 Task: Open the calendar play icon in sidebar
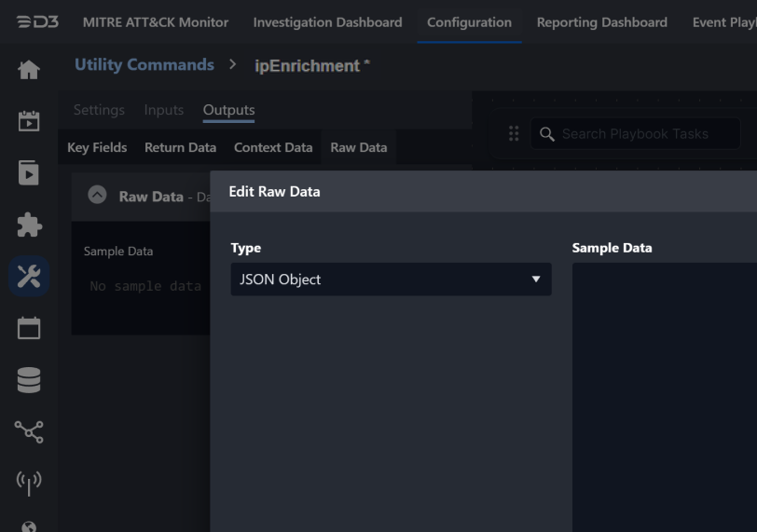click(29, 121)
